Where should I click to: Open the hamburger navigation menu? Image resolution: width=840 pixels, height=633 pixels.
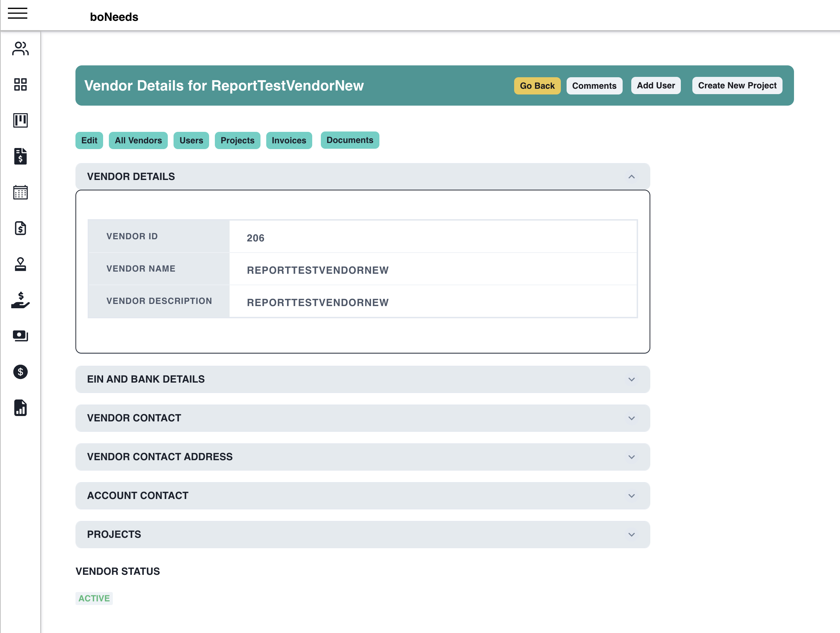[x=18, y=14]
